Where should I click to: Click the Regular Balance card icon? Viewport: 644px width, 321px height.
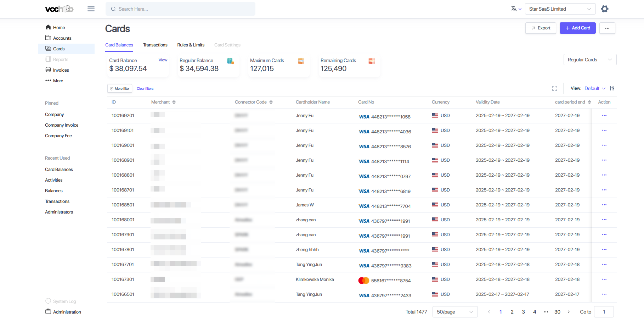coord(230,61)
